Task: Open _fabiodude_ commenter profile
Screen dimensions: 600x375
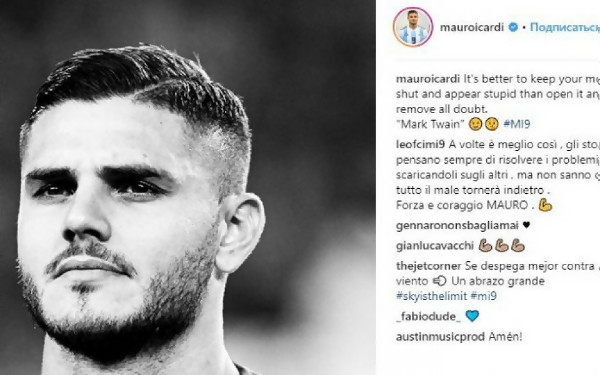Action: (x=428, y=316)
